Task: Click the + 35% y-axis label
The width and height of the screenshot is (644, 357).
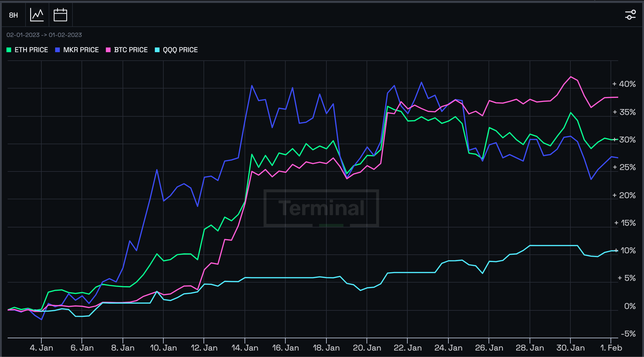Action: [x=624, y=112]
